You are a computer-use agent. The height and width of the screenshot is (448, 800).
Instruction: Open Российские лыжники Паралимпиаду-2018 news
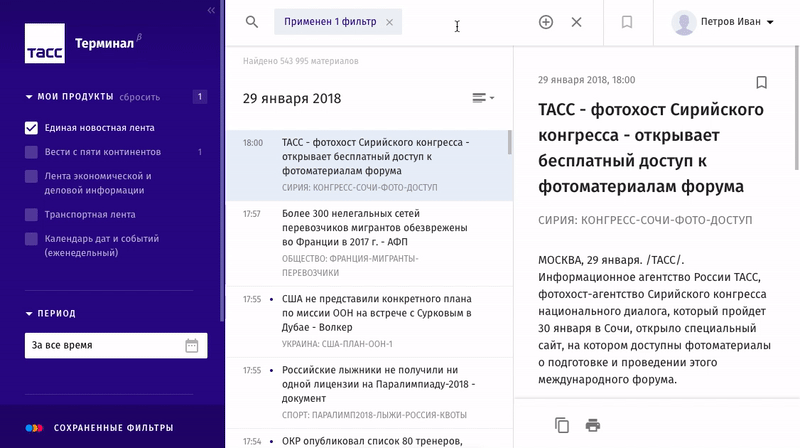point(369,393)
